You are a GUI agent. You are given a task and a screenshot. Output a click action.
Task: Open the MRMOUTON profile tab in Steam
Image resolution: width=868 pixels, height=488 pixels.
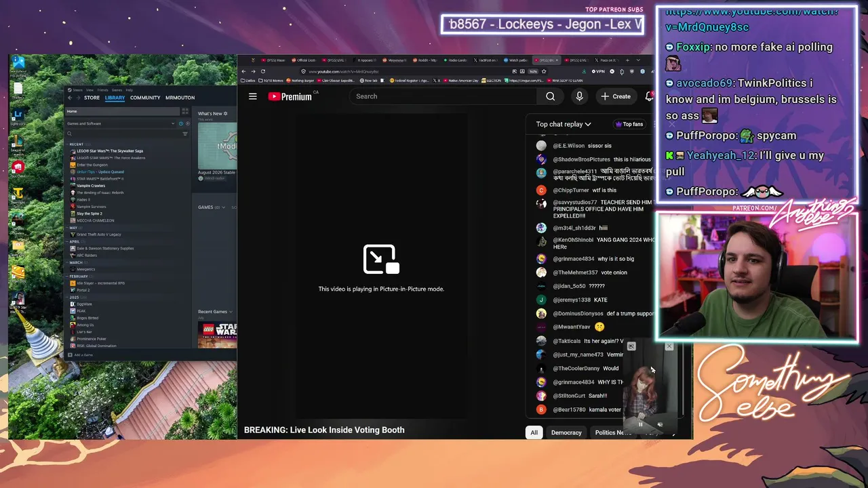tap(180, 98)
